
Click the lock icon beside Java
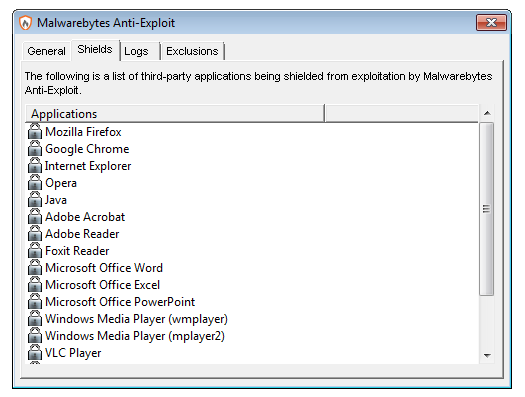[x=35, y=200]
